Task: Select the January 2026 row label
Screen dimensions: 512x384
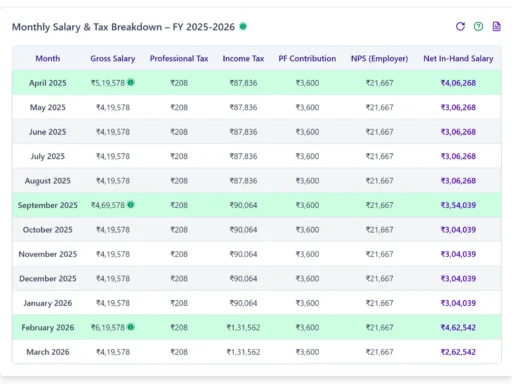Action: (48, 303)
